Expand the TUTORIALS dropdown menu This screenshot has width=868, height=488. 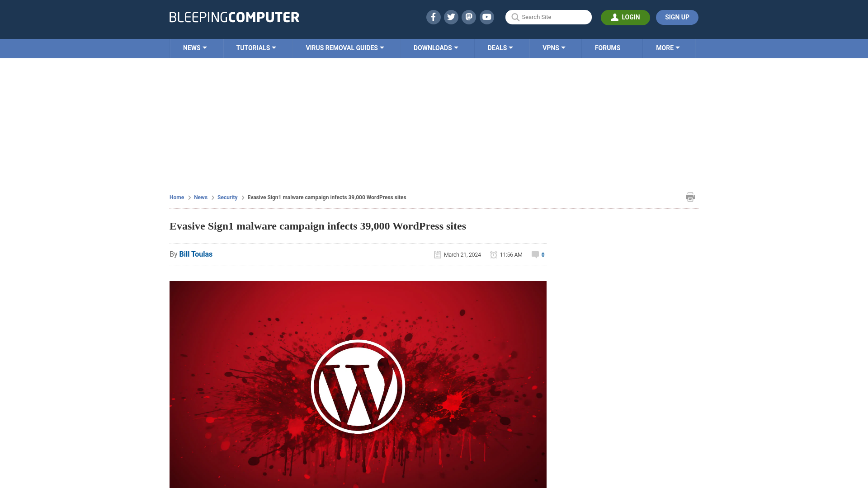[x=256, y=47]
